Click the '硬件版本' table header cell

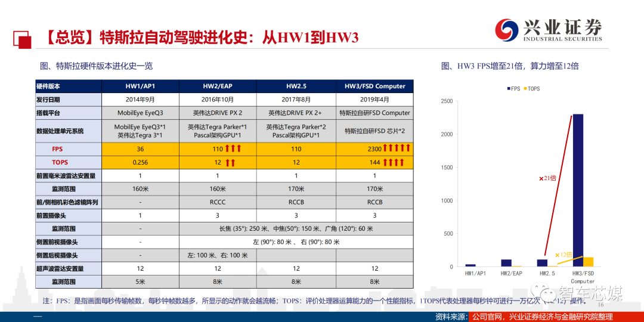point(68,86)
